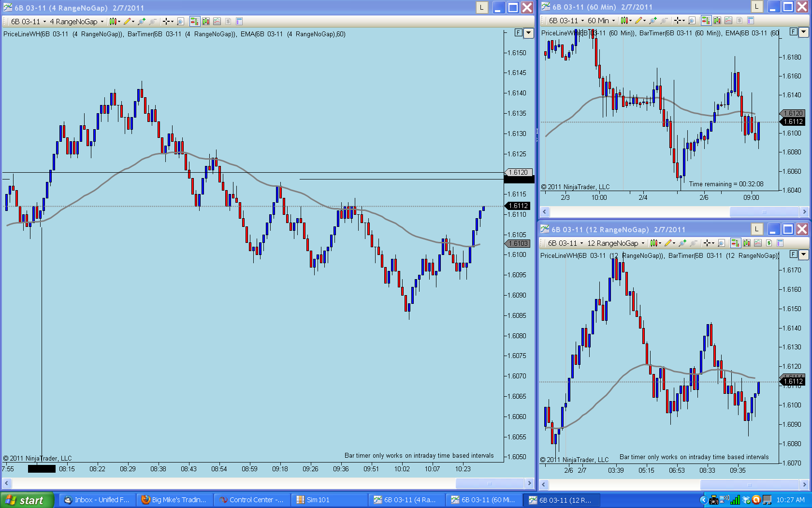Toggle the L link button on 60 Min title bar
The width and height of the screenshot is (812, 508).
point(757,7)
